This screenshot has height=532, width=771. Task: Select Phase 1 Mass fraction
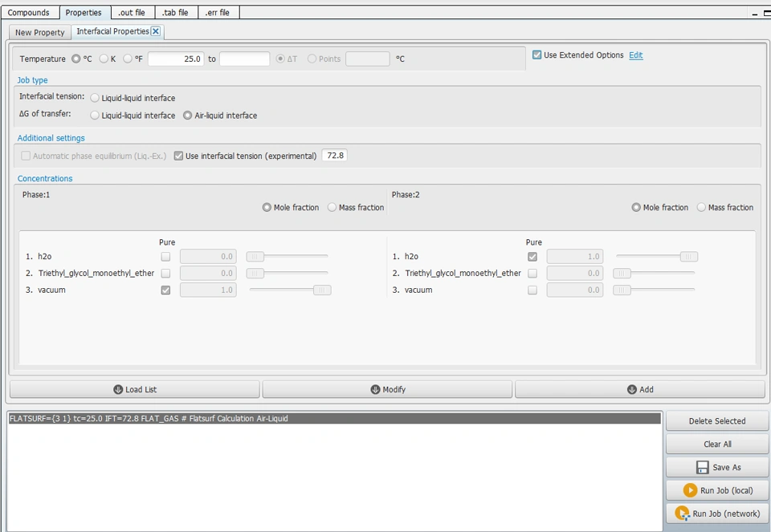coord(332,207)
